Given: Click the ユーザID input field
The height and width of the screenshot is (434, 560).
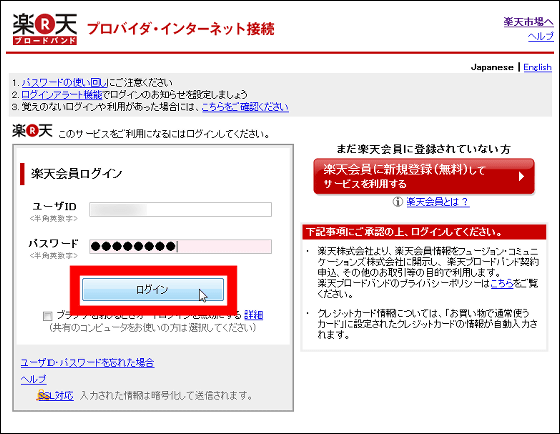Looking at the screenshot, I should tap(180, 209).
